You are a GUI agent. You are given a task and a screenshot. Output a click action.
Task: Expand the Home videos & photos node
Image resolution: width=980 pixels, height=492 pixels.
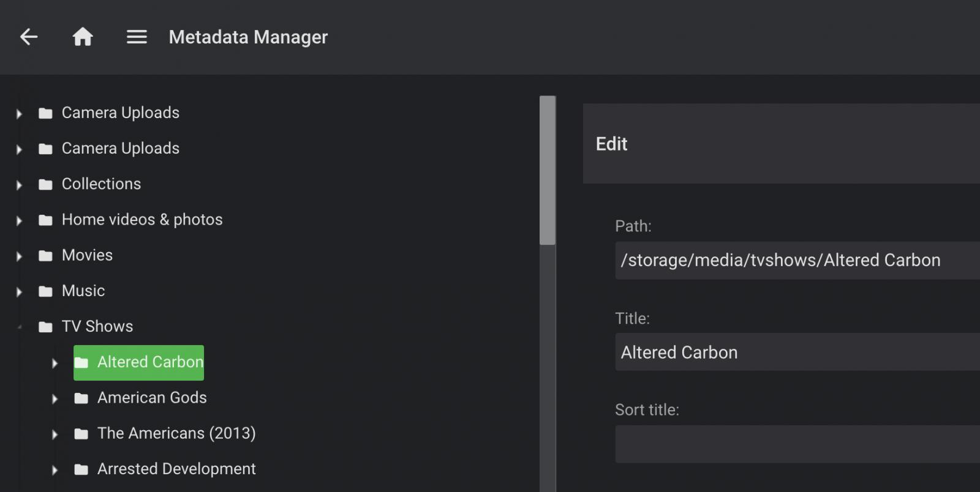19,221
